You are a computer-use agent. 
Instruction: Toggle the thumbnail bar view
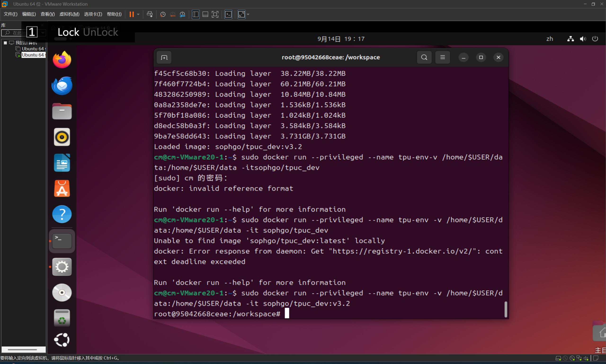[x=205, y=14]
